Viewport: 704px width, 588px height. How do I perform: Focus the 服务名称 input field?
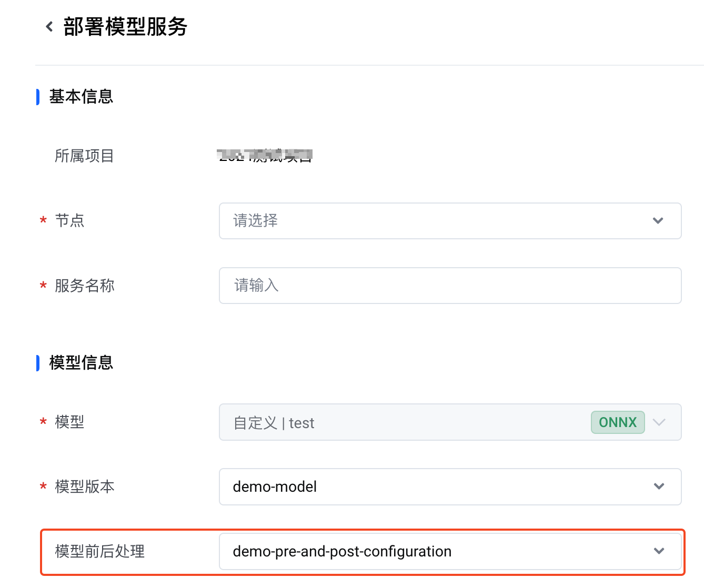pos(450,286)
